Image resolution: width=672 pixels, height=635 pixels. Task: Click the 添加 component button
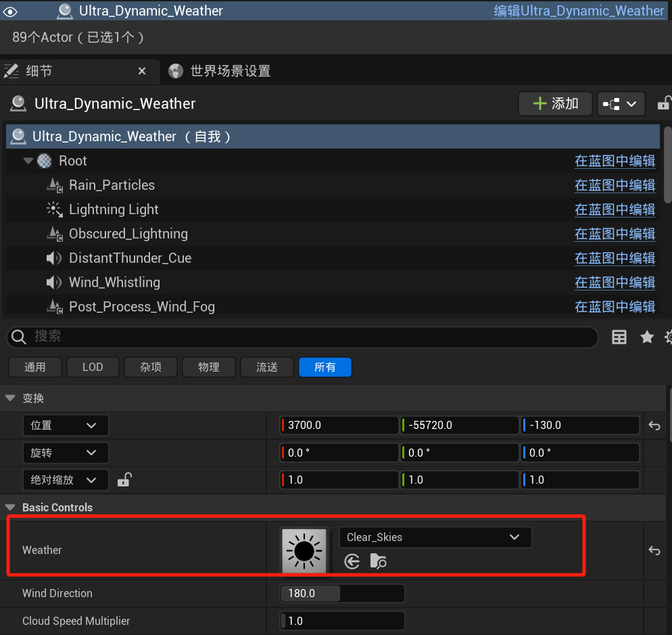[x=555, y=103]
